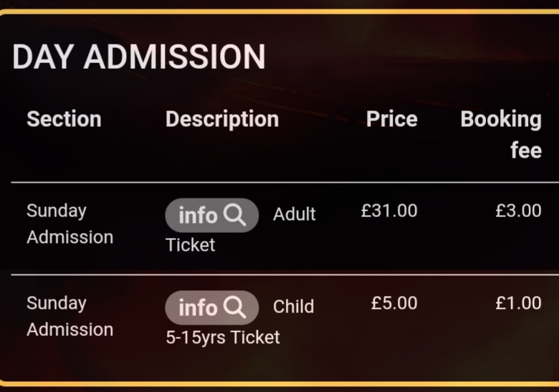Click the word Ticket under Adult info

click(x=191, y=245)
